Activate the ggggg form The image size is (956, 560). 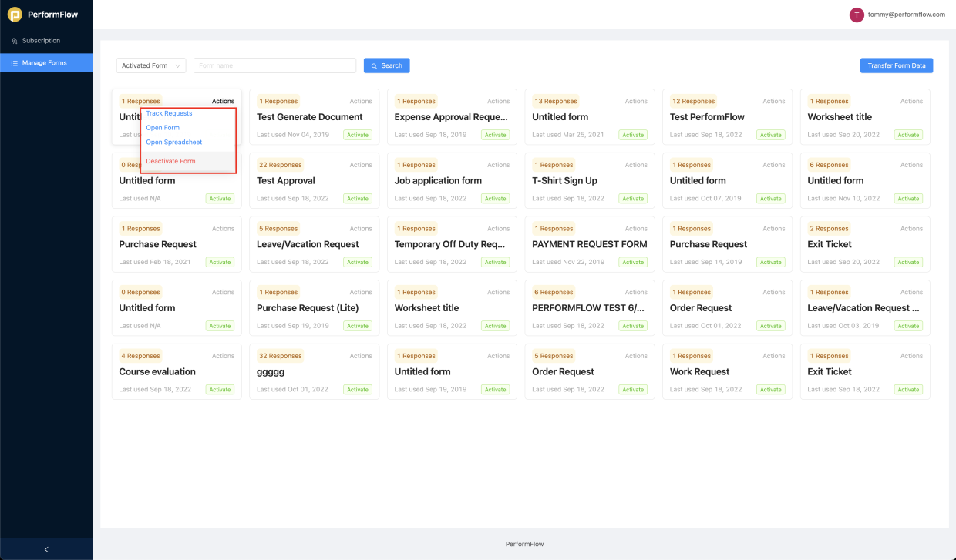click(357, 389)
